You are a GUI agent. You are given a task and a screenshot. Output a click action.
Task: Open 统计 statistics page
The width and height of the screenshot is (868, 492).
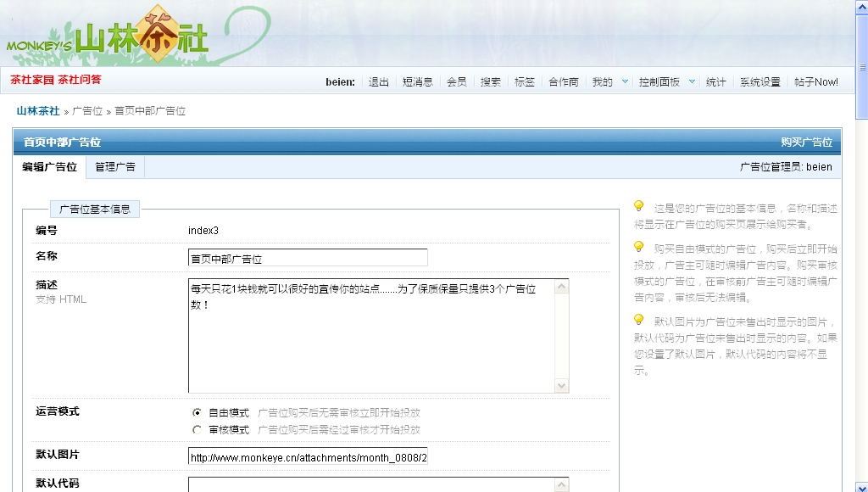tap(715, 82)
